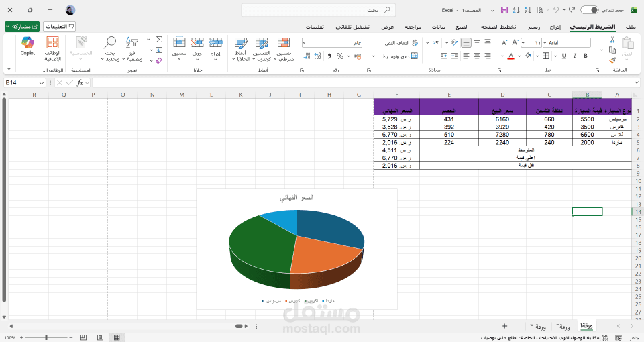644x342 pixels.
Task: Toggle Underline formatting
Action: click(564, 56)
